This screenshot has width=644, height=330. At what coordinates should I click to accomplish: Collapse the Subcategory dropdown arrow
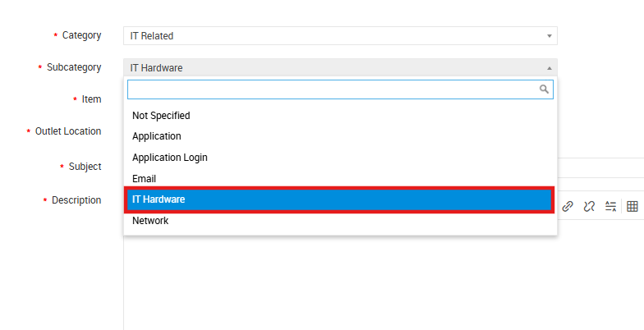(x=549, y=68)
